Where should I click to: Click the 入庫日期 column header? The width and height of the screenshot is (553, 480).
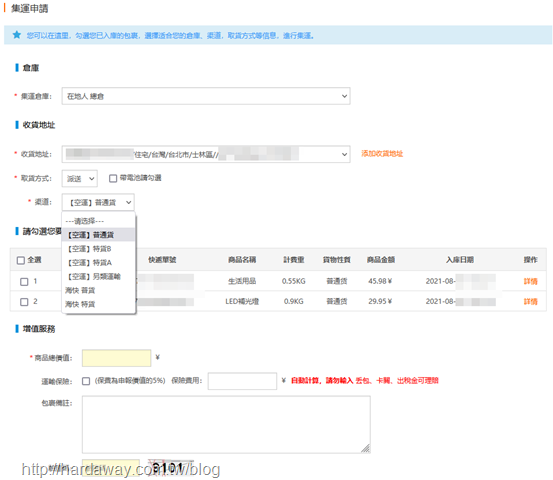pos(460,260)
